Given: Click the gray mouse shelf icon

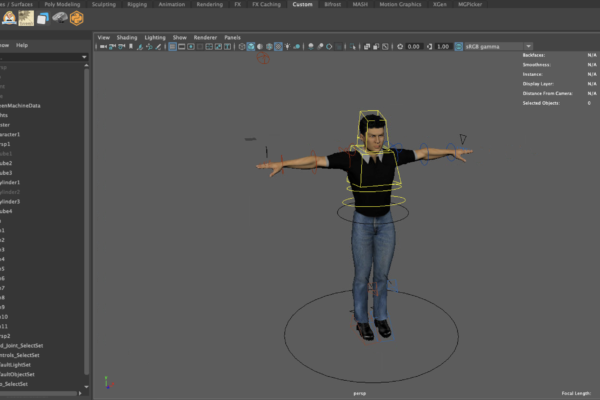Looking at the screenshot, I should click(60, 18).
